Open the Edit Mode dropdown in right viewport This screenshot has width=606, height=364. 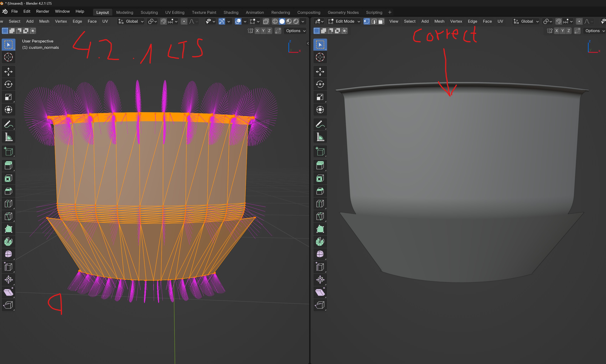[344, 21]
